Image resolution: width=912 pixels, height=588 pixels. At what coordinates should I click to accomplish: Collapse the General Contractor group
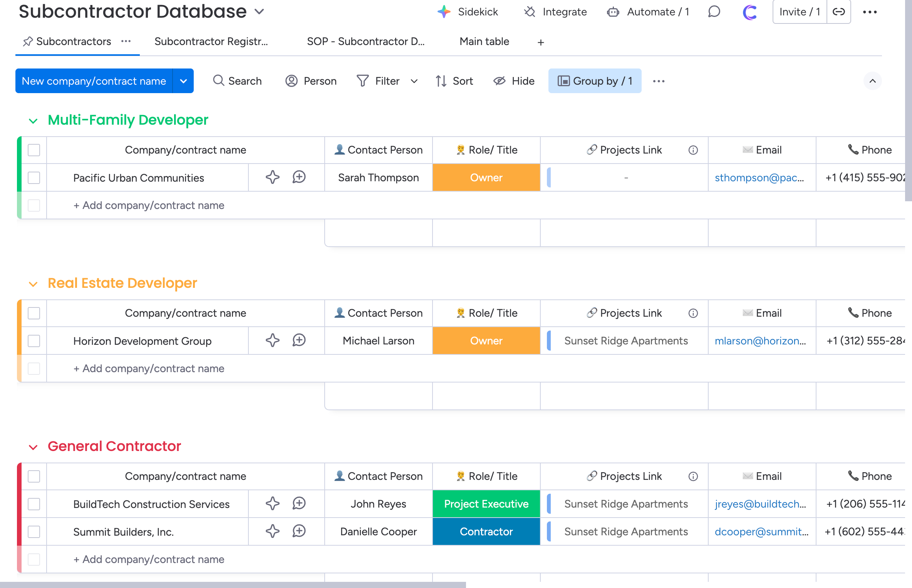coord(33,447)
